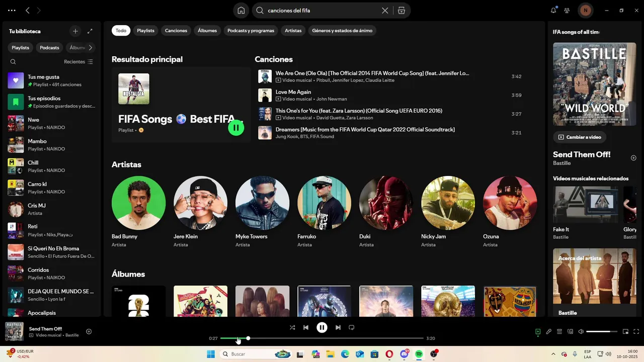This screenshot has height=362, width=644.
Task: Show more library filters with the chevron arrow
Action: point(90,48)
